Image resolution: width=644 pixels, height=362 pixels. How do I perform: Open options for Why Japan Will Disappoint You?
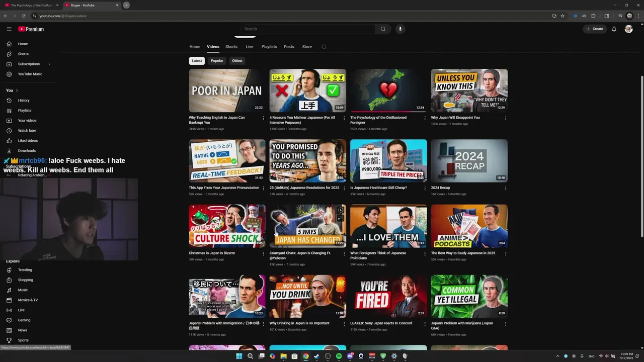point(506,118)
